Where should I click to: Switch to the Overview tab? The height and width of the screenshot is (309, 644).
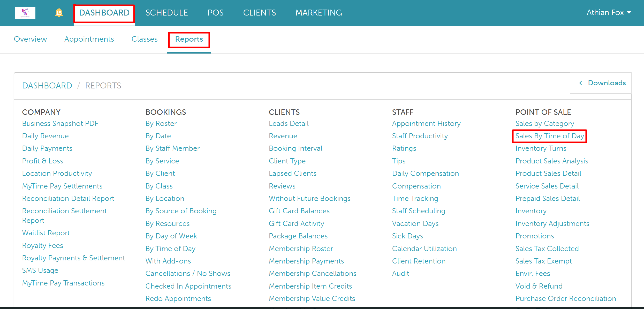point(30,39)
